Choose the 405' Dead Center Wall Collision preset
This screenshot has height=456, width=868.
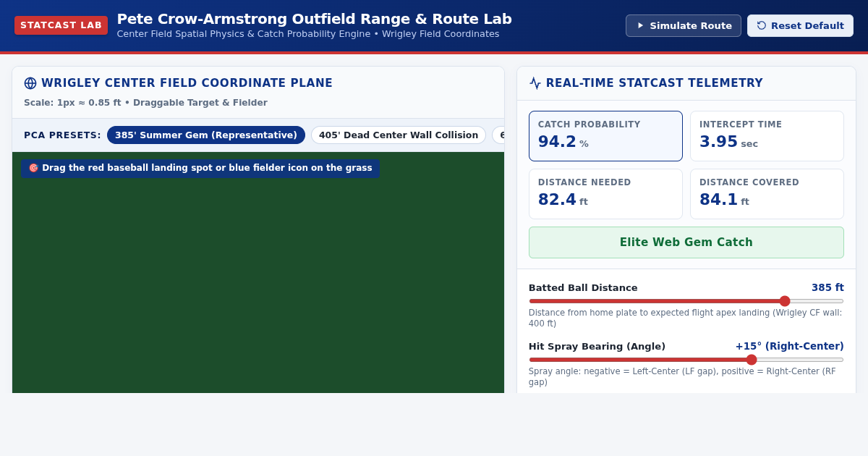[x=399, y=135]
